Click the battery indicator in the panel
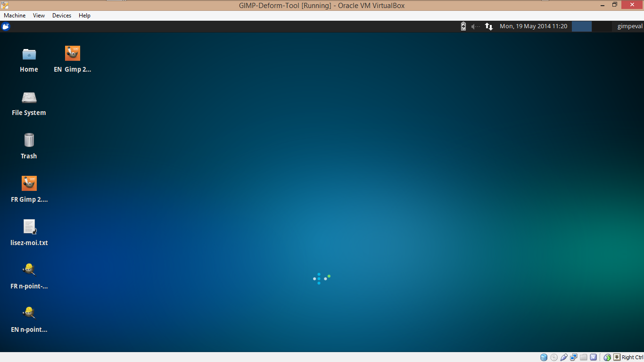644x362 pixels. pos(463,26)
